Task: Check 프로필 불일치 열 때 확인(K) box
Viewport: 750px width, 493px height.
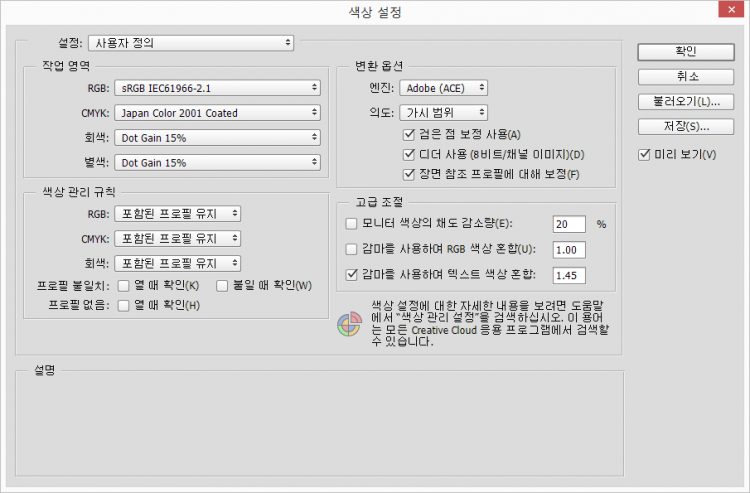Action: click(x=123, y=286)
